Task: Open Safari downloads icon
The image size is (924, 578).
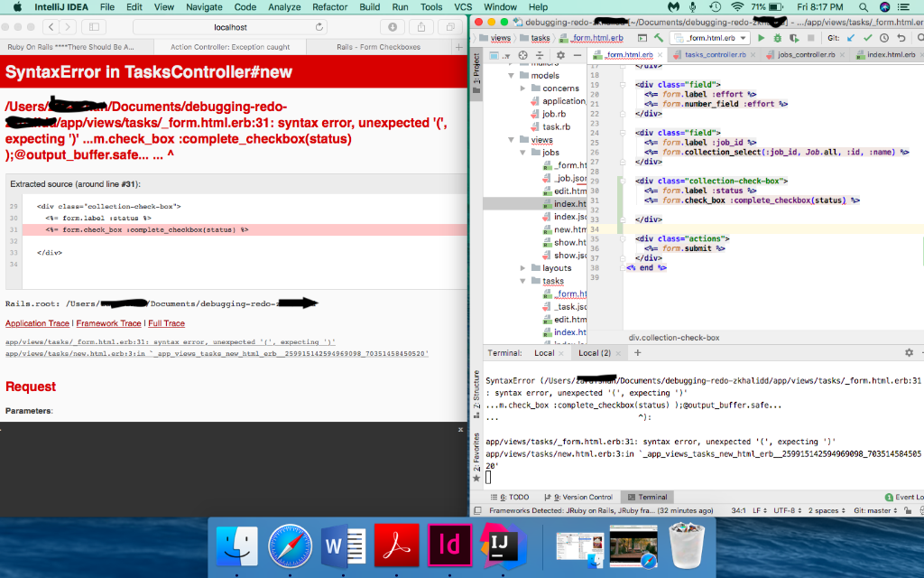Action: point(393,27)
